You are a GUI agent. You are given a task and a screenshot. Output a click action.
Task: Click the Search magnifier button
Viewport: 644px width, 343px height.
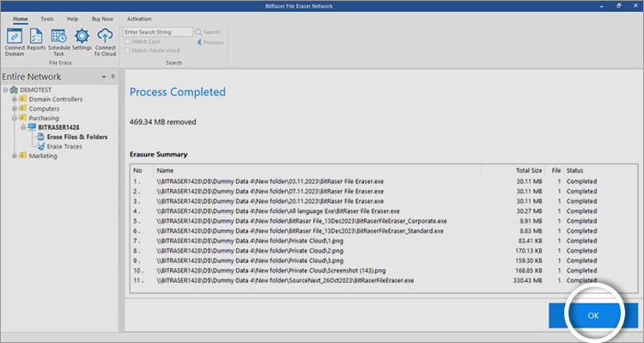click(208, 32)
